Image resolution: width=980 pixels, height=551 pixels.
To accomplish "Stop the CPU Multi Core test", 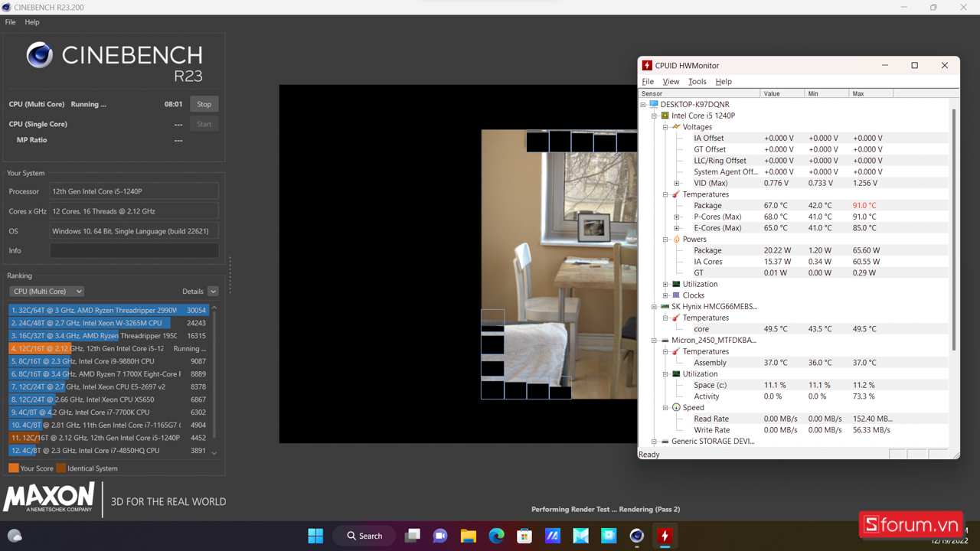I will tap(204, 104).
